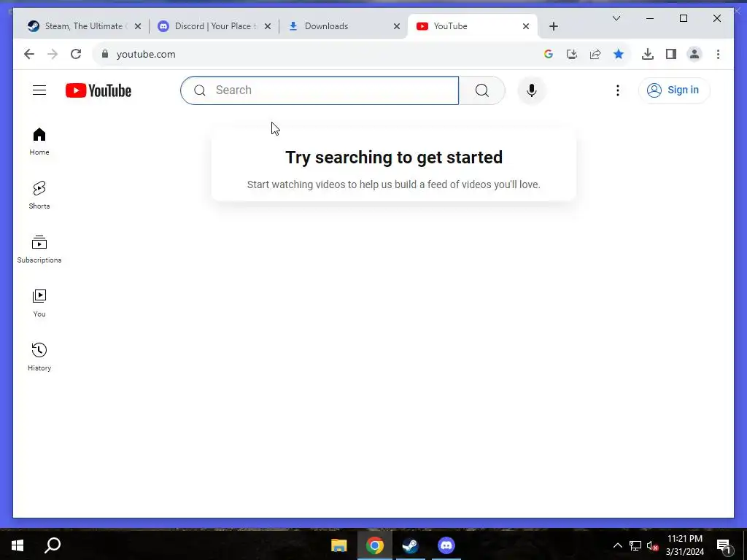Toggle Chrome side panel

click(671, 54)
